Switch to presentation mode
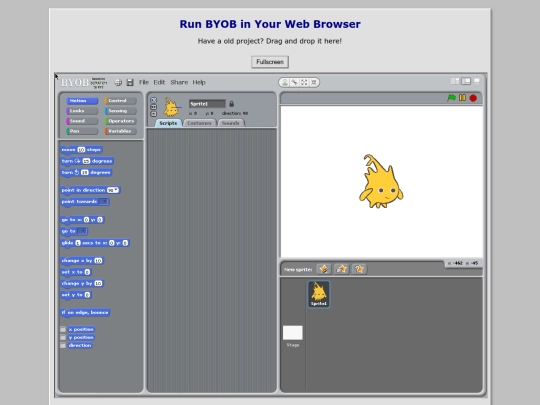Screen dimensions: 540x405 [x=477, y=81]
